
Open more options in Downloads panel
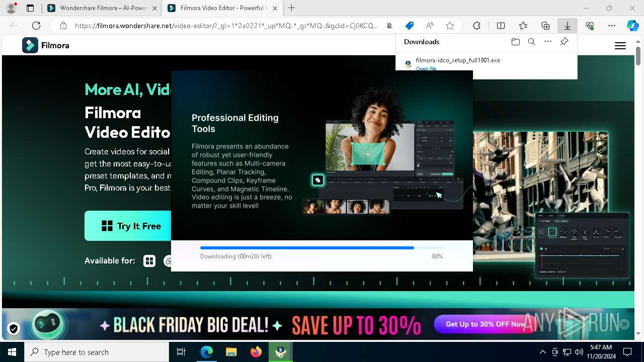tap(548, 42)
